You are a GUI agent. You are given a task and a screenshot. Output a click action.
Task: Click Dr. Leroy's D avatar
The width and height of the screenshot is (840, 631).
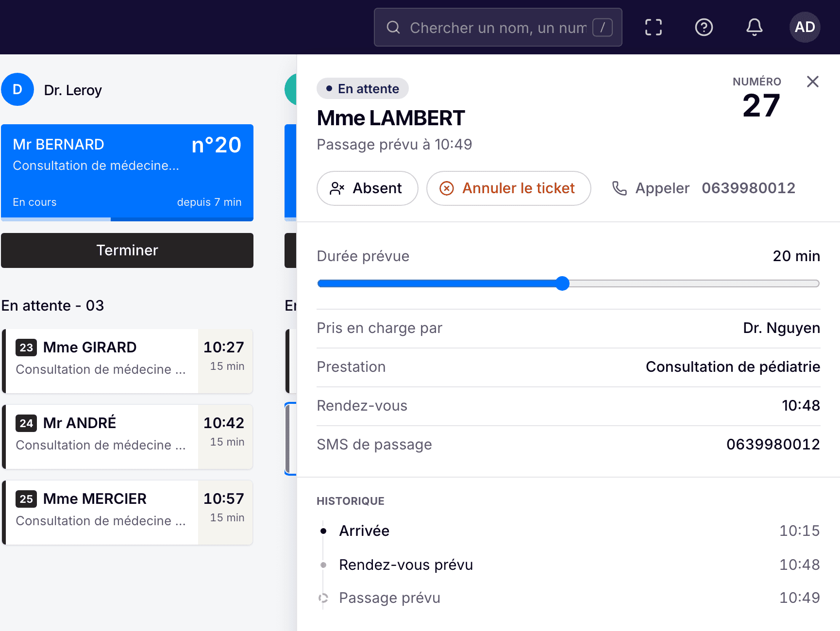point(17,89)
